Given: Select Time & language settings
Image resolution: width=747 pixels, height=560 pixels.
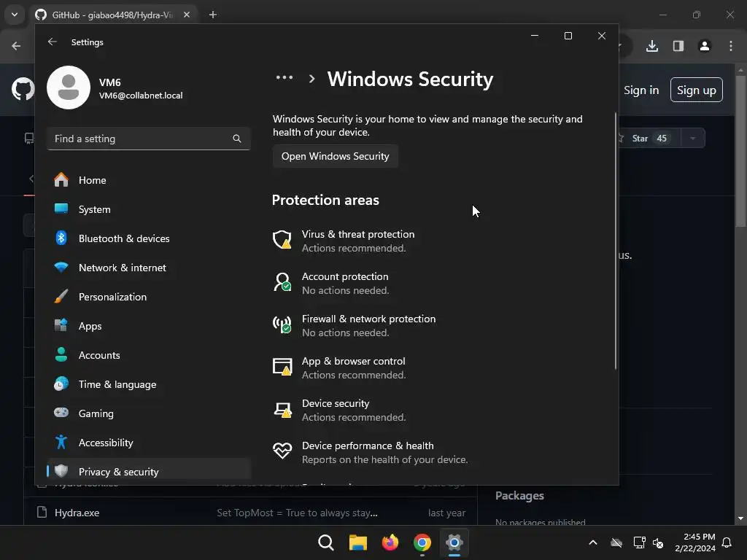Looking at the screenshot, I should pos(149,384).
